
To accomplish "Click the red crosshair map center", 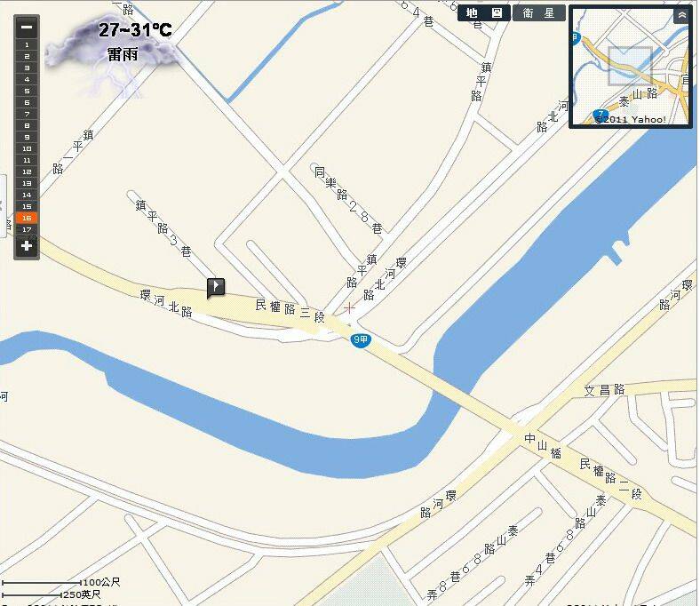I will 349,307.
